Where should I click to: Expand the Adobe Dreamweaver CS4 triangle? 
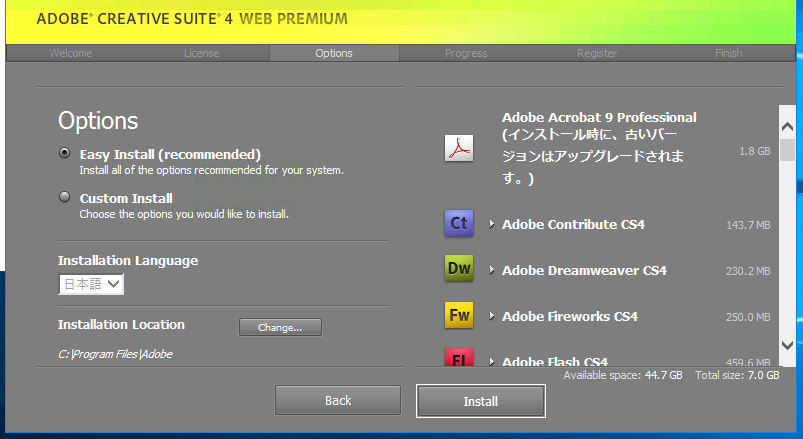point(492,270)
